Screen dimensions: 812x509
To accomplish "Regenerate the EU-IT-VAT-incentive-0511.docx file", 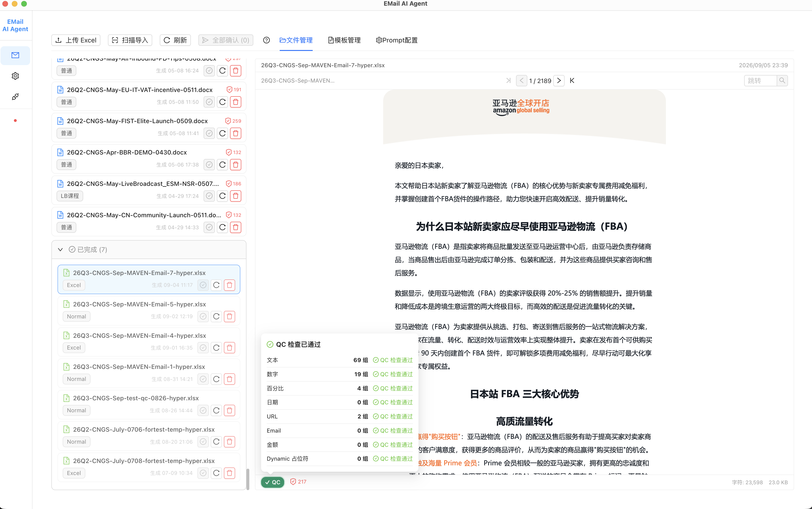I will tap(222, 102).
